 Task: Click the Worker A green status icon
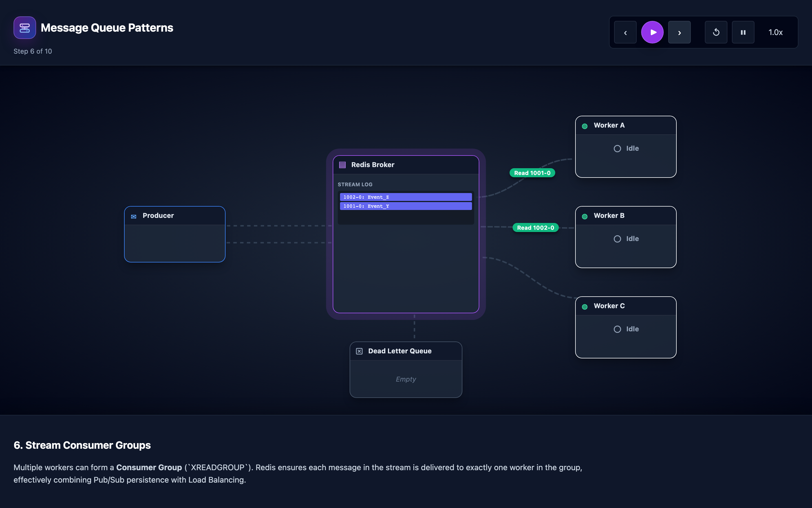pyautogui.click(x=584, y=126)
